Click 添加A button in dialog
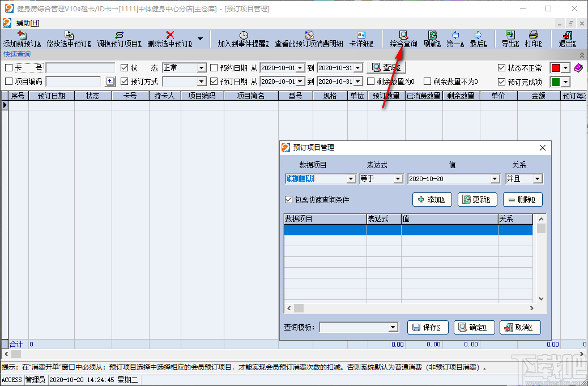 (x=432, y=199)
